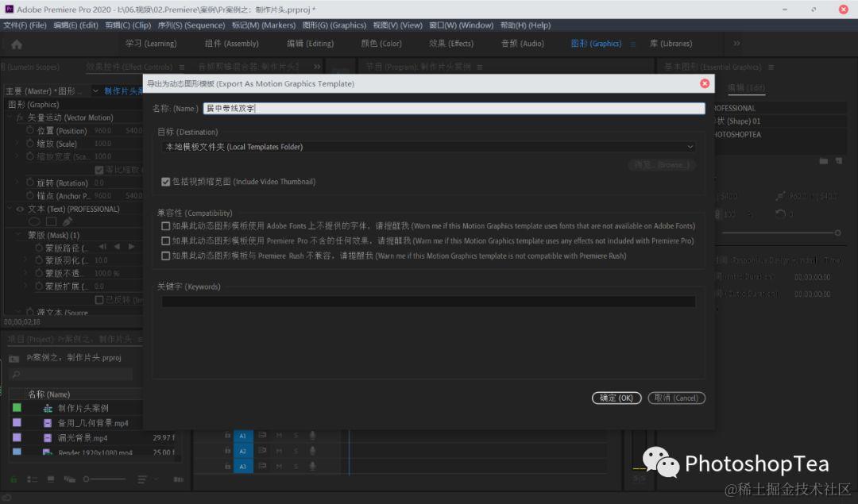Click the template Name input field
The image size is (858, 504).
click(454, 108)
